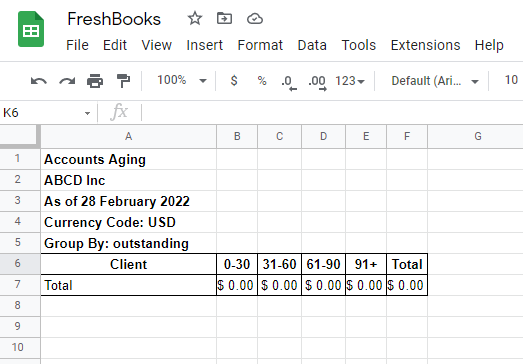Select row 7 header
The width and height of the screenshot is (523, 364).
[x=20, y=285]
